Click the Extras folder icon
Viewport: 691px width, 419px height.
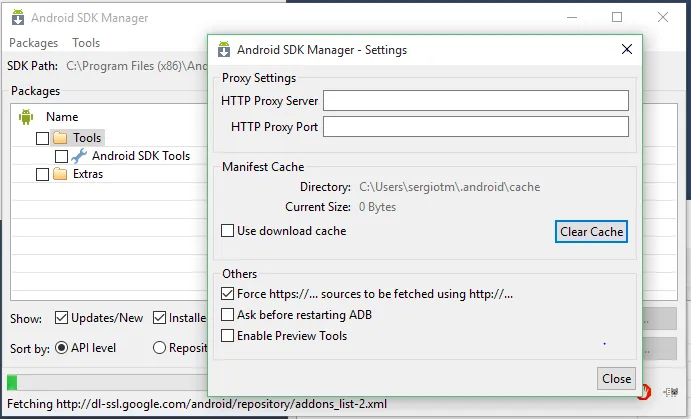pos(60,174)
